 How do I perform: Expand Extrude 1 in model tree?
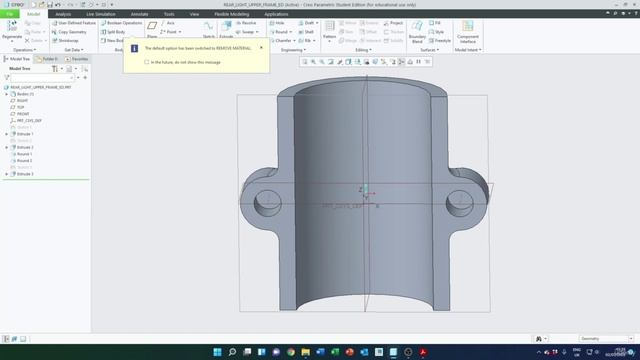[7, 134]
